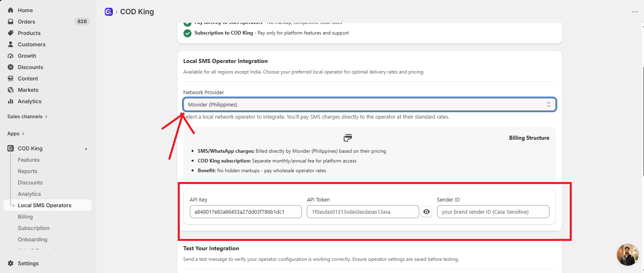This screenshot has width=644, height=273.
Task: Open Onboarding under COD King
Action: [x=32, y=240]
